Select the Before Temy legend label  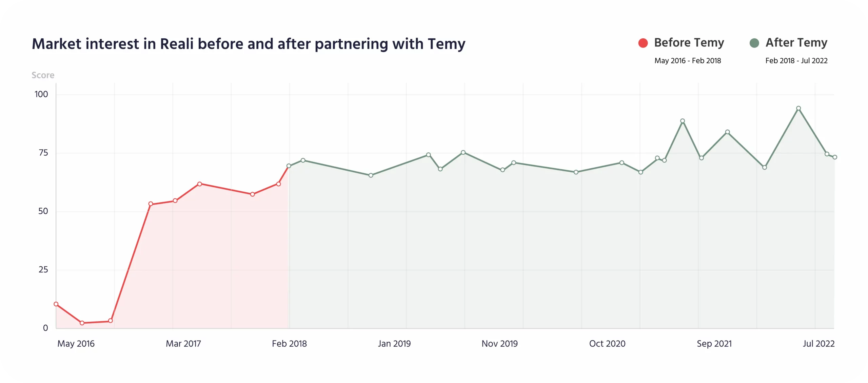(689, 43)
